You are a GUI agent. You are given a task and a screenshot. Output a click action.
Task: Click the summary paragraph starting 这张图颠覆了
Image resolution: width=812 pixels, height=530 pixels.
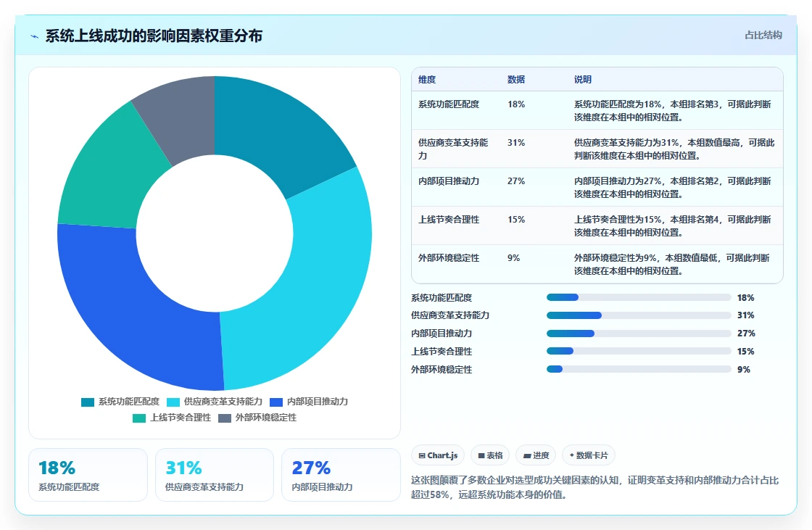pos(595,487)
